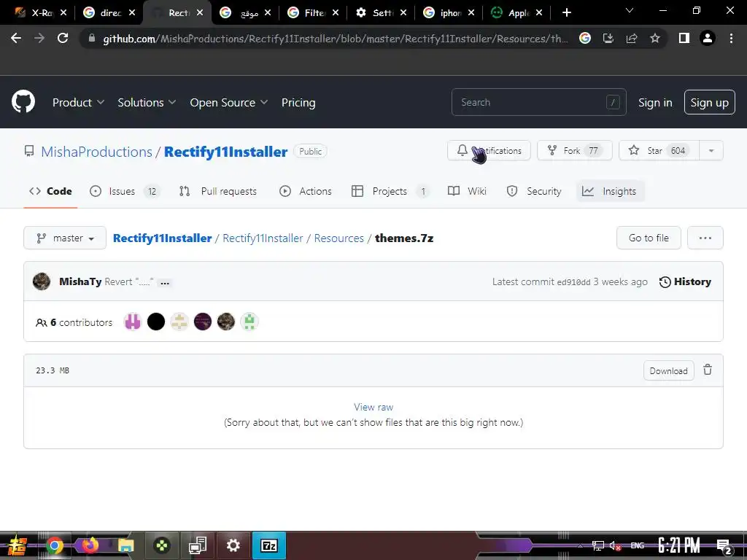Screen dimensions: 747x560
Task: Click Sign in
Action: [x=655, y=102]
